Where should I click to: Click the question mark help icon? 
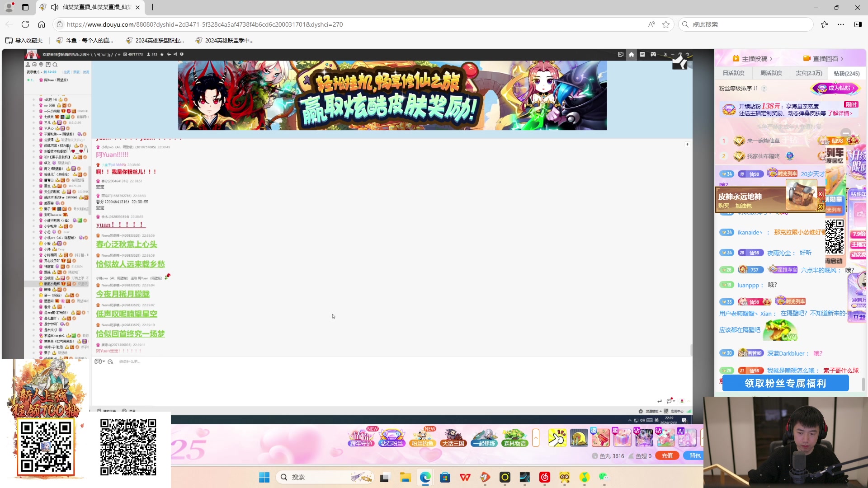click(764, 89)
